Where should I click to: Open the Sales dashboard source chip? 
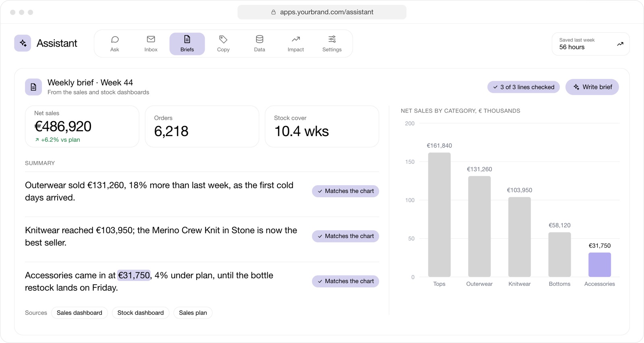pos(79,313)
